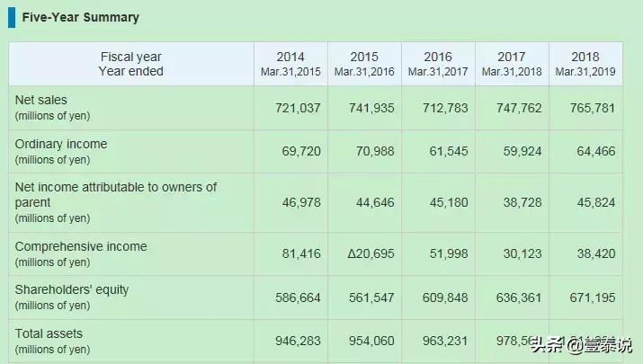This screenshot has width=643, height=364.
Task: Select the negative comprehensive income value Δ20,695
Action: tap(371, 254)
